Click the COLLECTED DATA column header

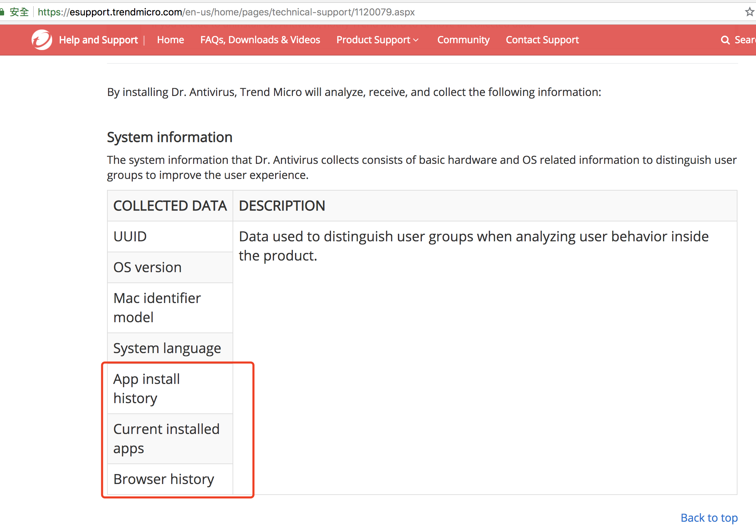tap(170, 206)
